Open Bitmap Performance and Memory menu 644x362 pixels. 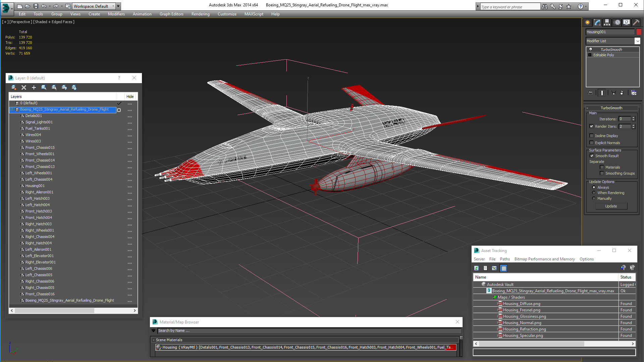(545, 259)
